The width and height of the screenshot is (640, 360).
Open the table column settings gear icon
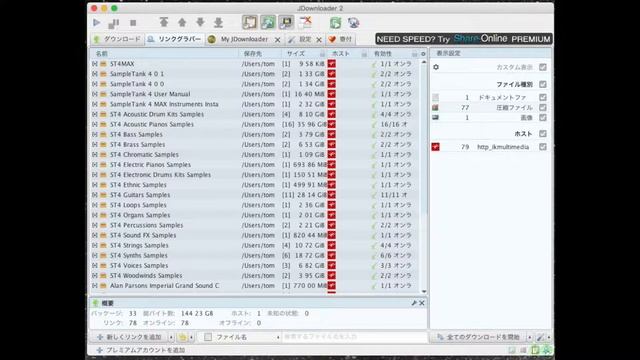pos(423,54)
